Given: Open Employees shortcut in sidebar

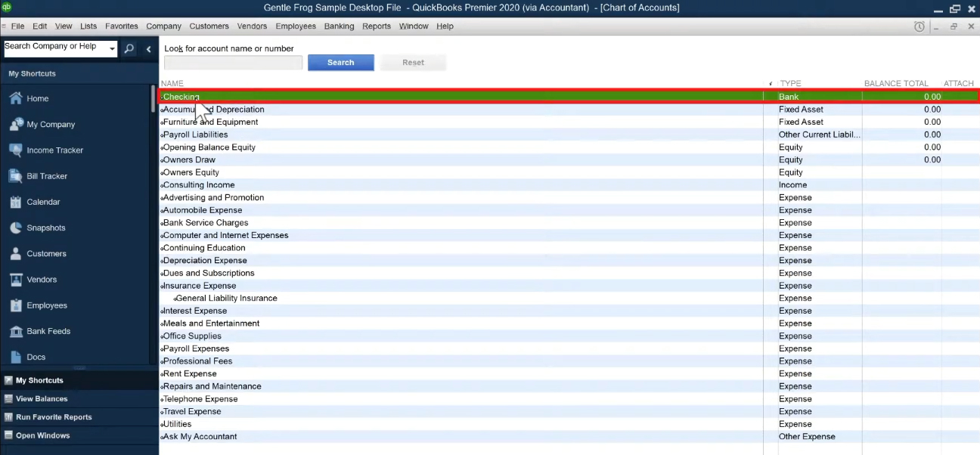Looking at the screenshot, I should click(47, 305).
